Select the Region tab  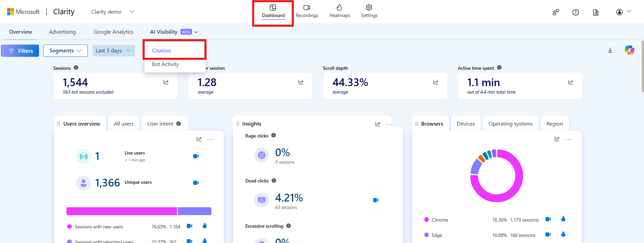point(554,124)
